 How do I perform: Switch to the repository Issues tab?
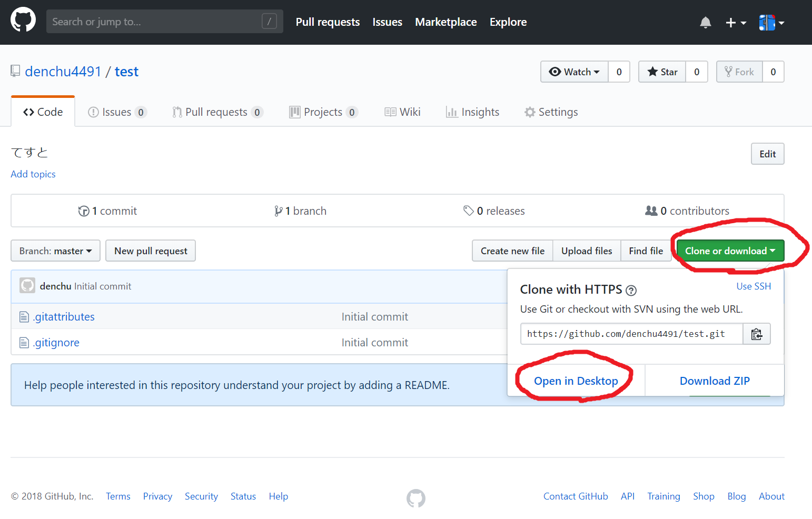[117, 112]
